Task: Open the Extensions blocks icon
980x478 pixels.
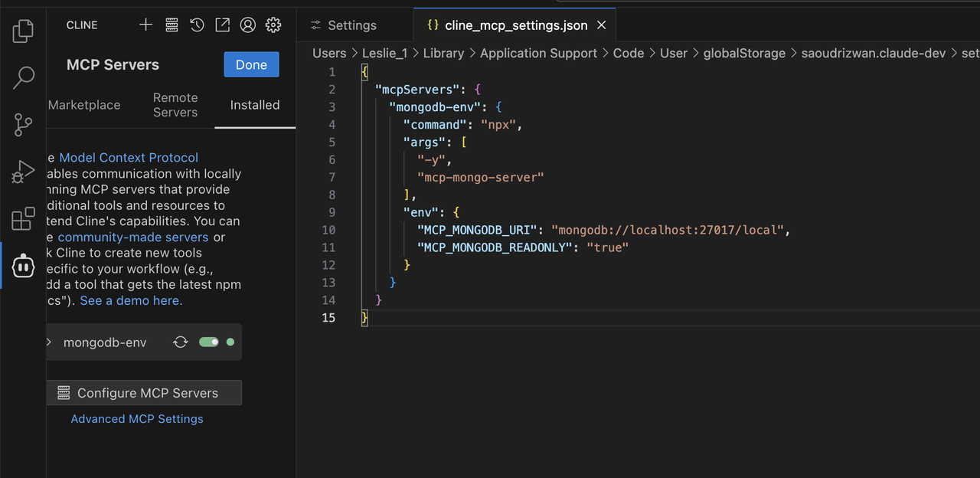Action: tap(23, 218)
